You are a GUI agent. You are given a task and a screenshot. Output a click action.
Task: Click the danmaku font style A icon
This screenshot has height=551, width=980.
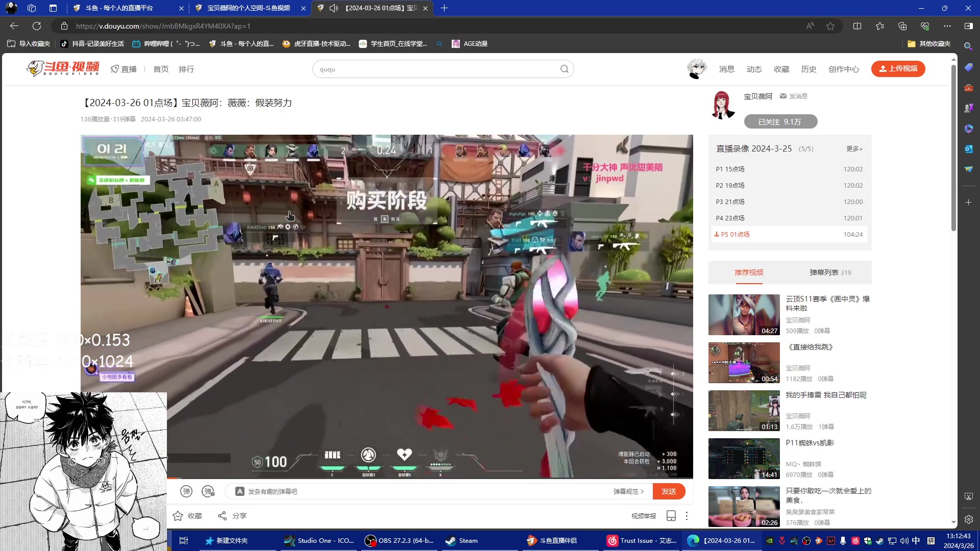tap(239, 491)
